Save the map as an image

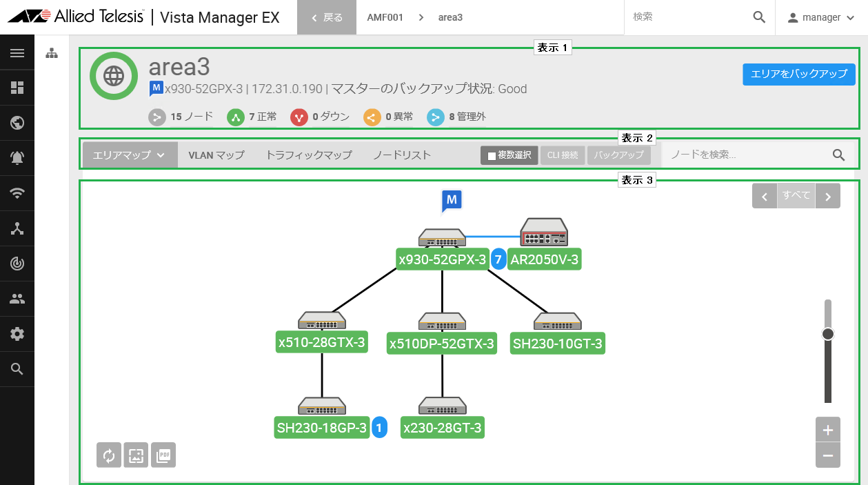[136, 455]
